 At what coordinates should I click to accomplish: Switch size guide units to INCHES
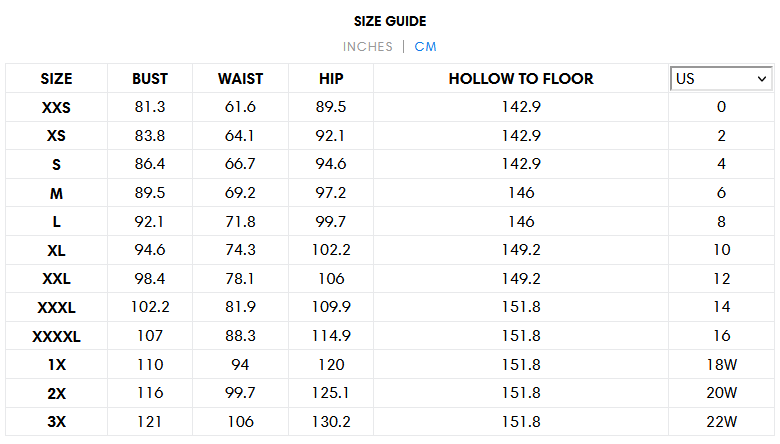(x=368, y=47)
